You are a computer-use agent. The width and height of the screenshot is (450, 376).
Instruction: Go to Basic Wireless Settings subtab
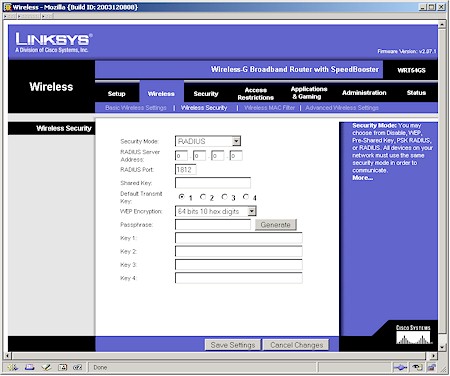(136, 108)
